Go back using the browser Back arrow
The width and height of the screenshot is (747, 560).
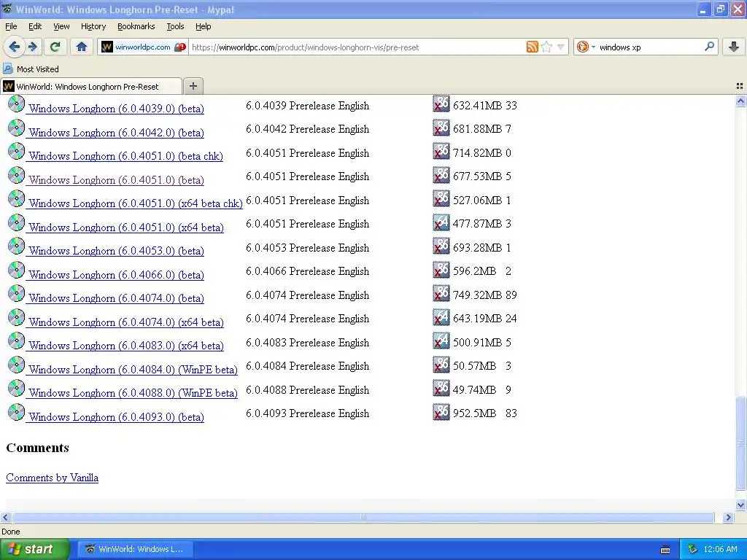(15, 47)
